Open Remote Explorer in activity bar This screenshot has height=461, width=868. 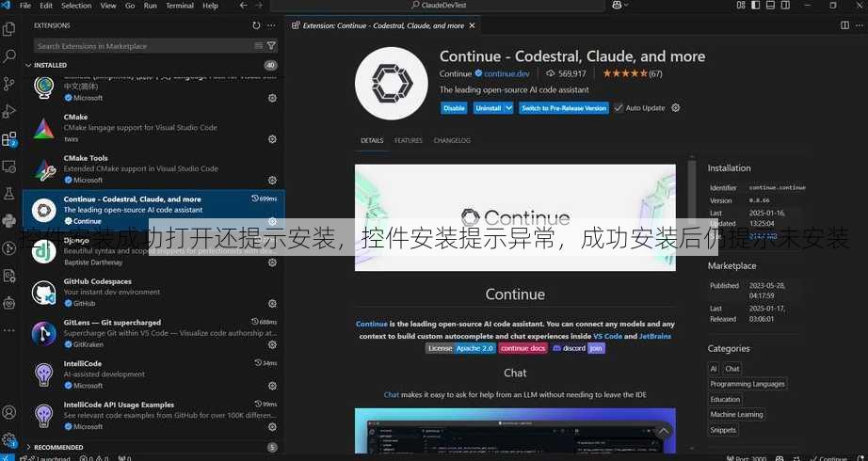8,166
